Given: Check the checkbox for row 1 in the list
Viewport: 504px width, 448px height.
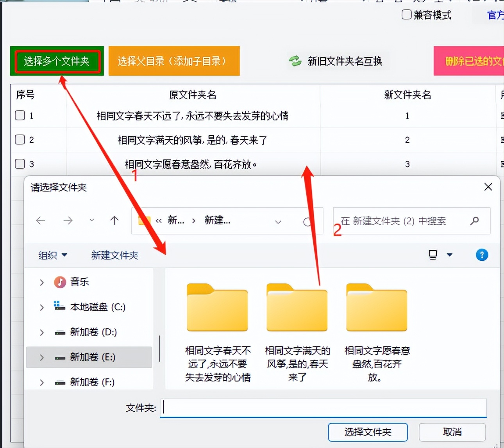Looking at the screenshot, I should pyautogui.click(x=20, y=115).
